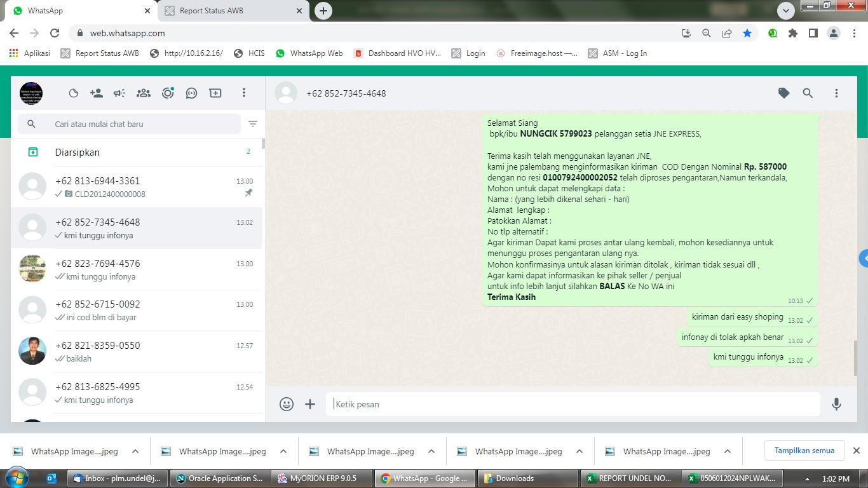This screenshot has height=488, width=868.
Task: Click the install app icon in address bar
Action: [x=686, y=33]
